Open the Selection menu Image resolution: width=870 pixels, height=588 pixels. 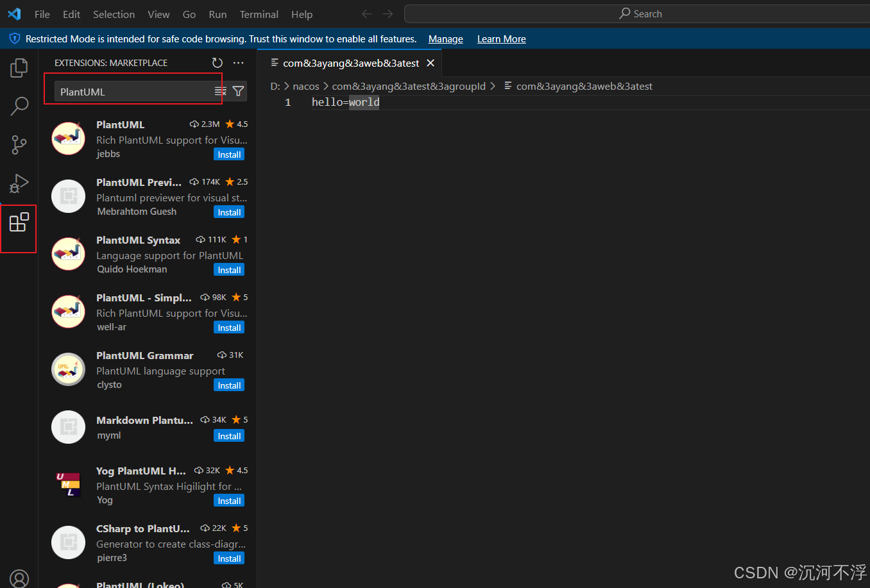tap(114, 14)
